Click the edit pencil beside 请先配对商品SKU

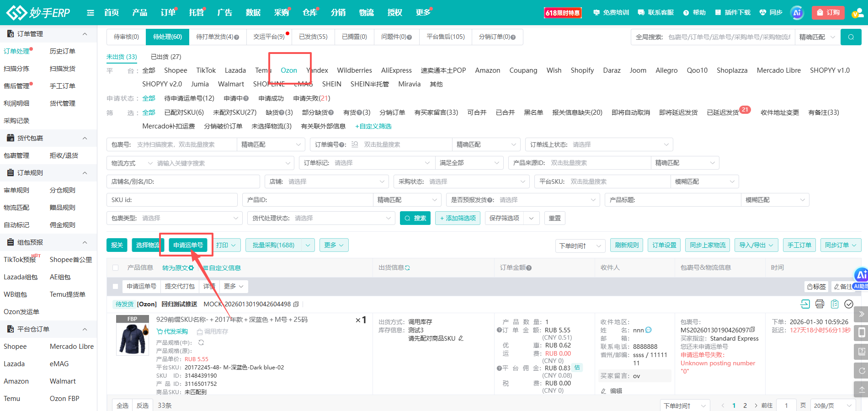(x=461, y=338)
